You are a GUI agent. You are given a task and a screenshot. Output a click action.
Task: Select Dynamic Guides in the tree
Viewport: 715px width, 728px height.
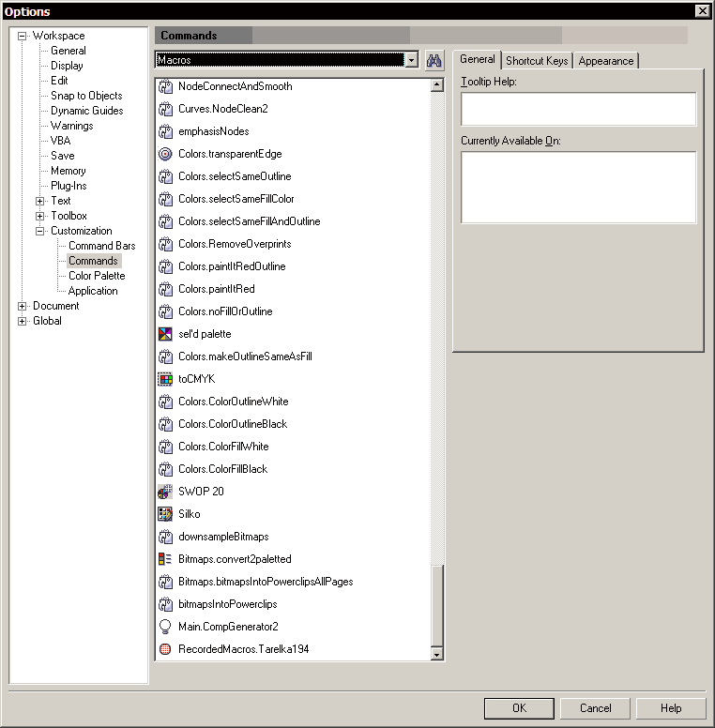[x=87, y=111]
